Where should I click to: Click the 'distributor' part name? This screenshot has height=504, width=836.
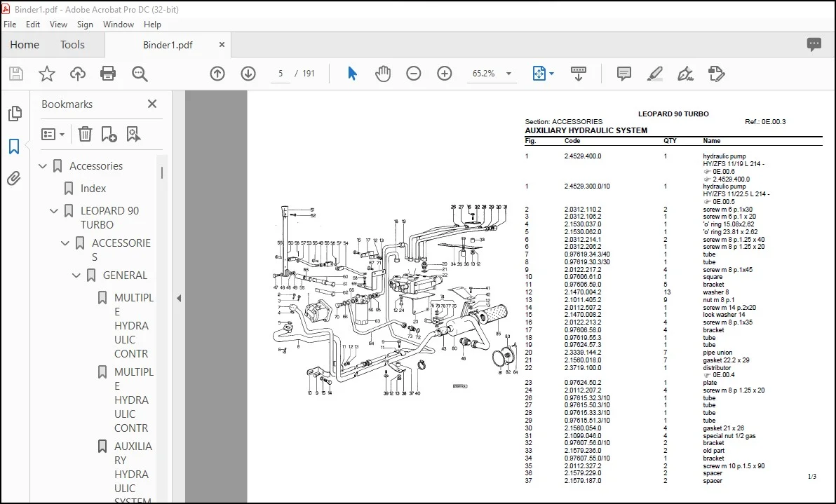717,367
